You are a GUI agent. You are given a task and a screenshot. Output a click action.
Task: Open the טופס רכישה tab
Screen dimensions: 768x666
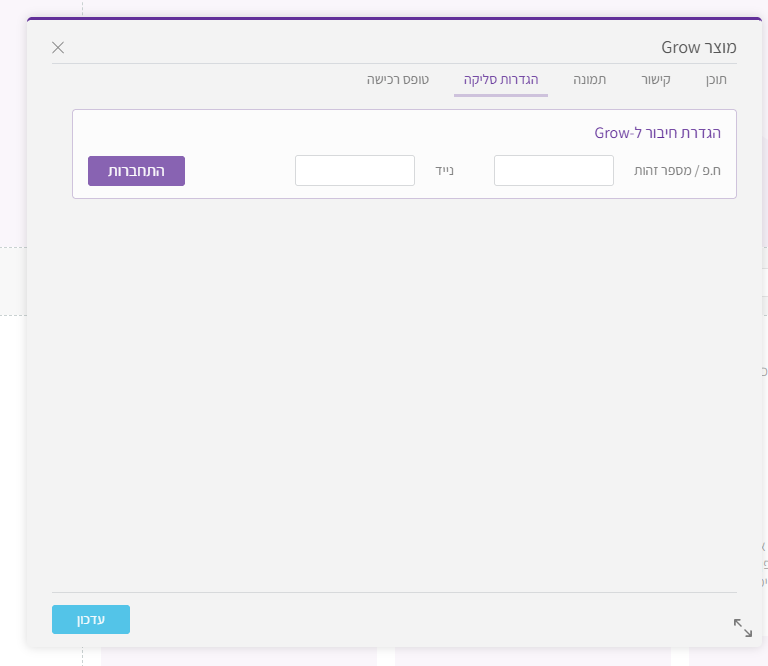point(397,79)
